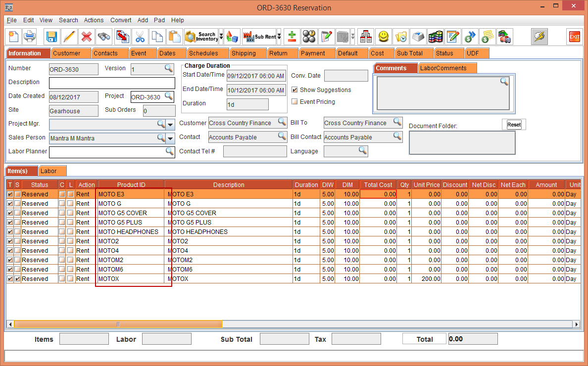The width and height of the screenshot is (588, 366).
Task: Click the red EXIT icon
Action: (574, 37)
